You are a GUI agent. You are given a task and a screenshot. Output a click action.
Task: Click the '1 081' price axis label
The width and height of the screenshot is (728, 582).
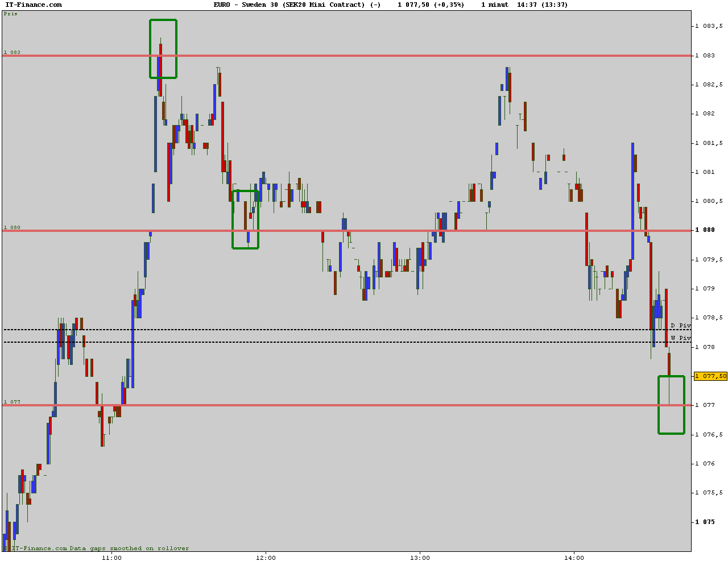tap(705, 172)
